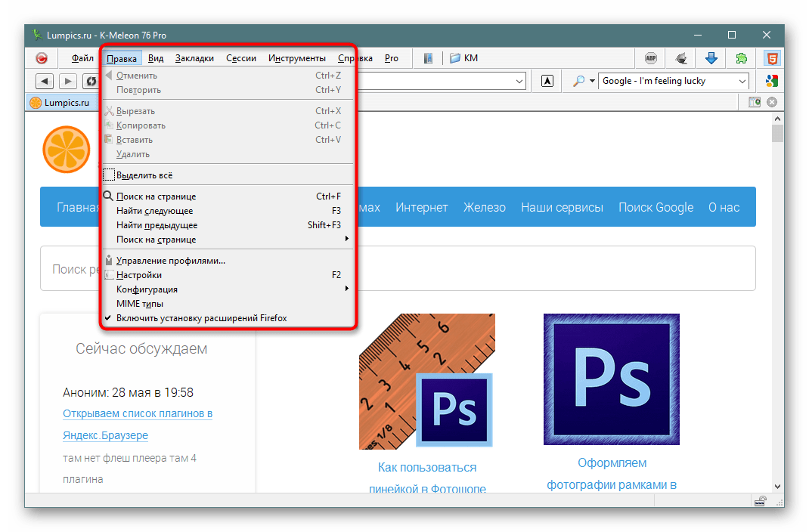Click the page scrollbar down arrow

coord(777,486)
